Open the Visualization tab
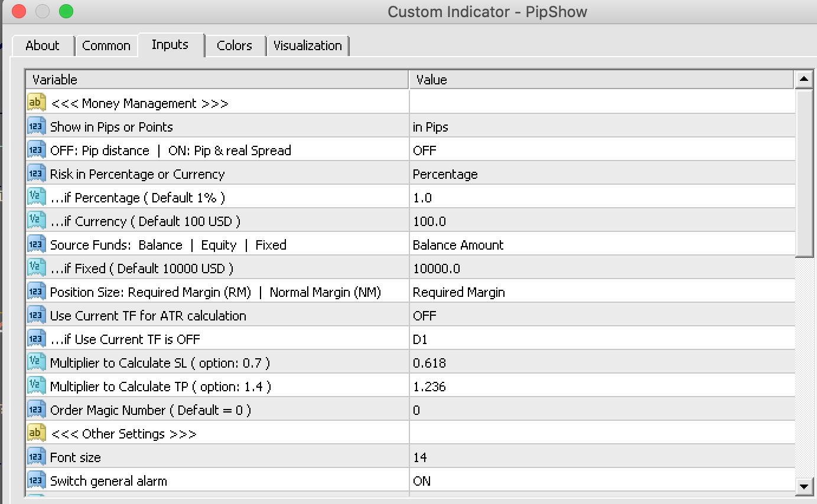Screen dimensions: 817x504 click(x=308, y=46)
